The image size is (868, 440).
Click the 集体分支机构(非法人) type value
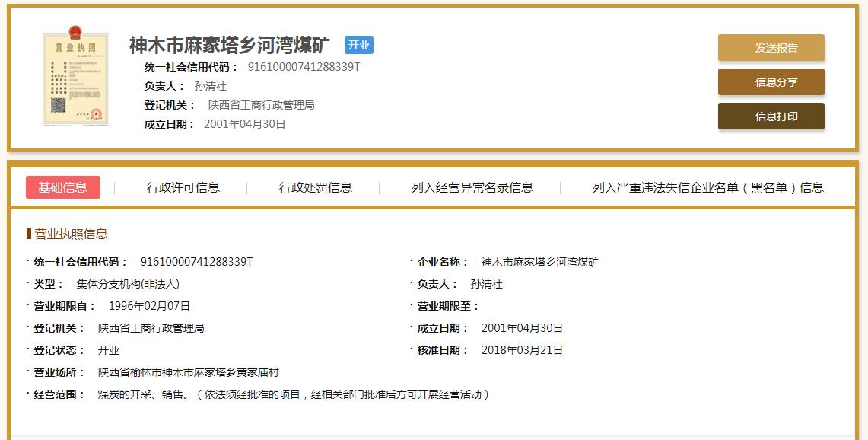coord(128,284)
